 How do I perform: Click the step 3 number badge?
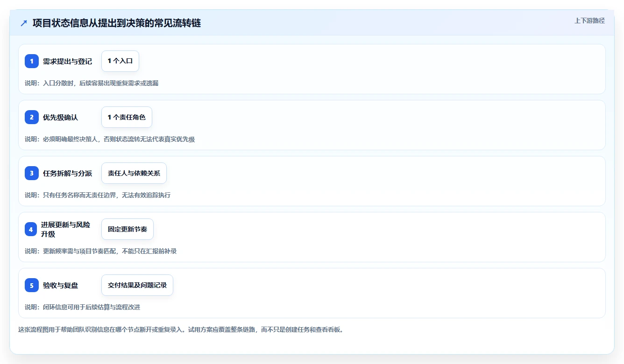pos(32,173)
